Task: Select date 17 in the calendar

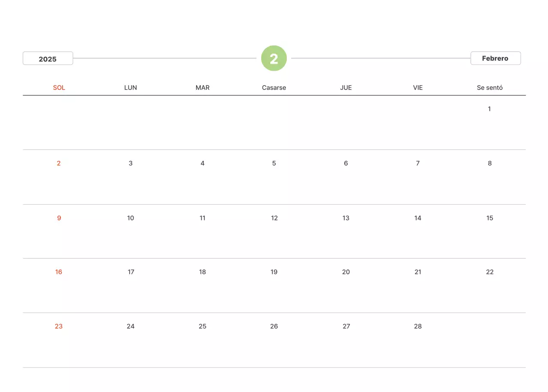Action: [131, 272]
